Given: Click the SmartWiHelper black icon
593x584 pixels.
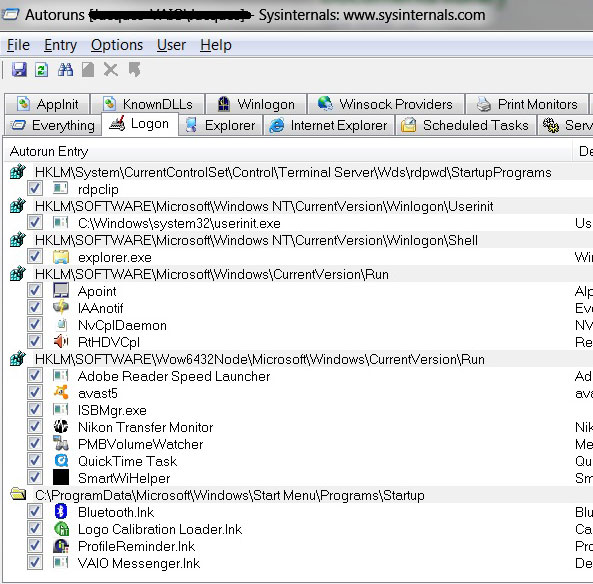Looking at the screenshot, I should [61, 477].
